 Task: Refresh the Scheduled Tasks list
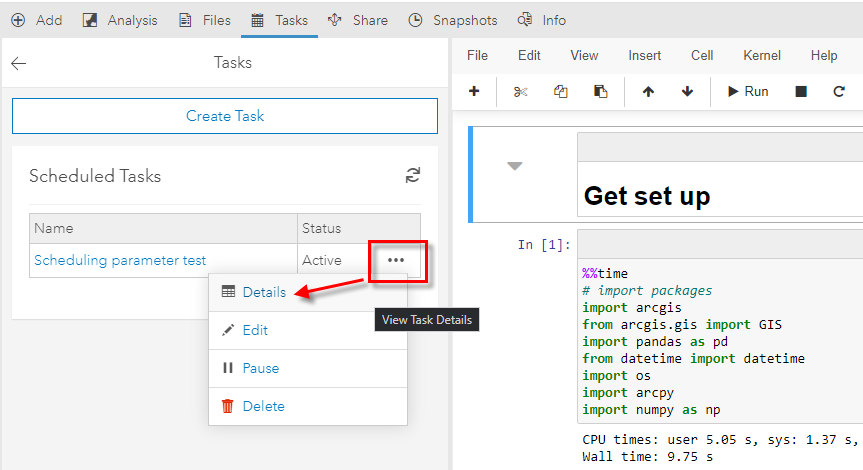tap(412, 176)
